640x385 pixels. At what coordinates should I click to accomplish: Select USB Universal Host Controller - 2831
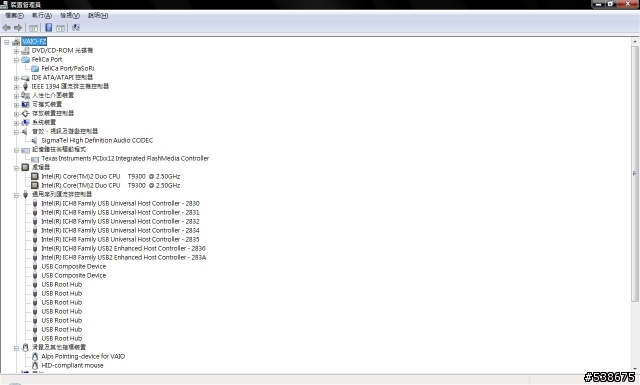coord(120,212)
